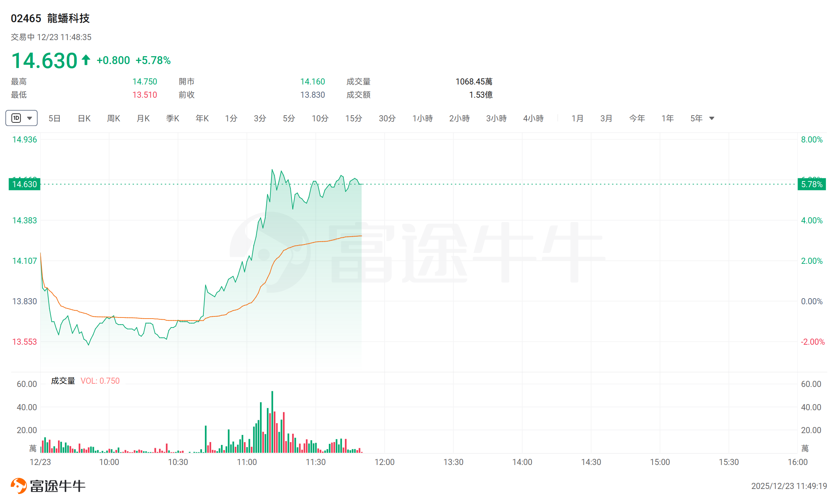Switch to the 1小時 interval
Screen dimensions: 838x504
[423, 118]
